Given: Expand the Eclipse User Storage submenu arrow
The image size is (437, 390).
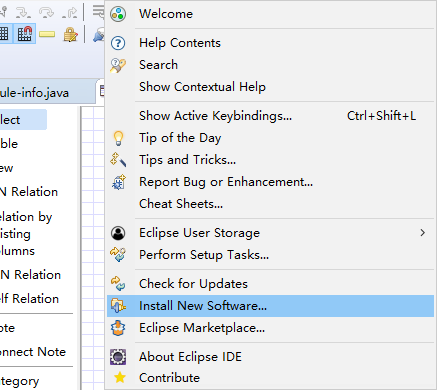Looking at the screenshot, I should pos(423,233).
